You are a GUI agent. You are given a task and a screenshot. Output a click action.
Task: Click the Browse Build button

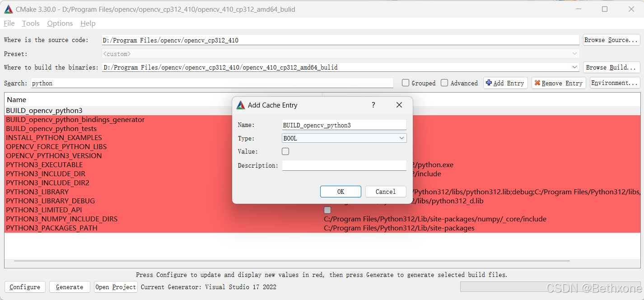click(611, 67)
